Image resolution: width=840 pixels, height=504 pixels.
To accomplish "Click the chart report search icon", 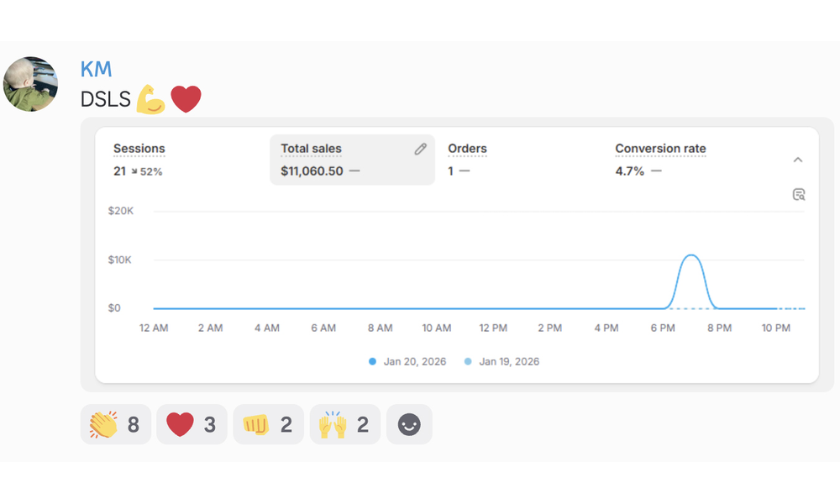I will [x=799, y=195].
